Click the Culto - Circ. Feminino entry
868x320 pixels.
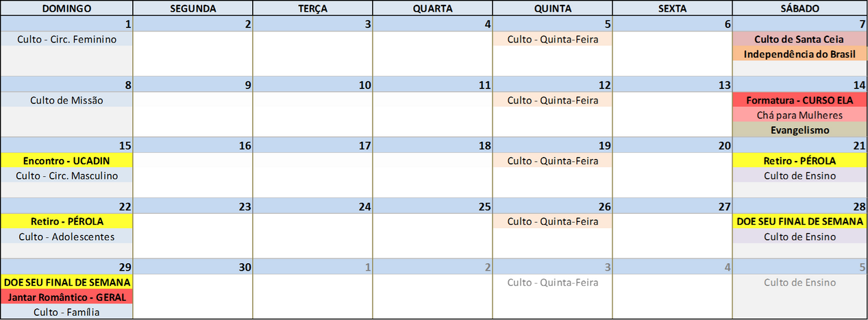66,39
